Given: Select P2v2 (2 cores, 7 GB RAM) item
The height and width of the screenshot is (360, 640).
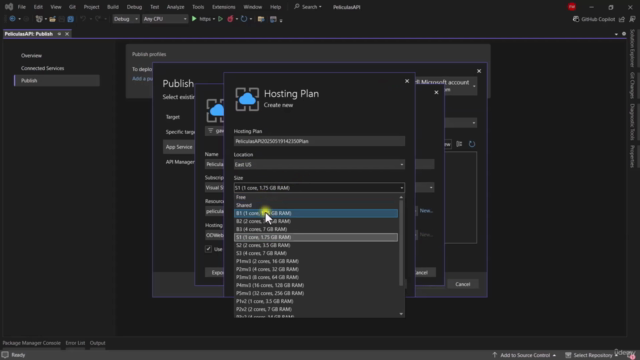Looking at the screenshot, I should [316, 309].
